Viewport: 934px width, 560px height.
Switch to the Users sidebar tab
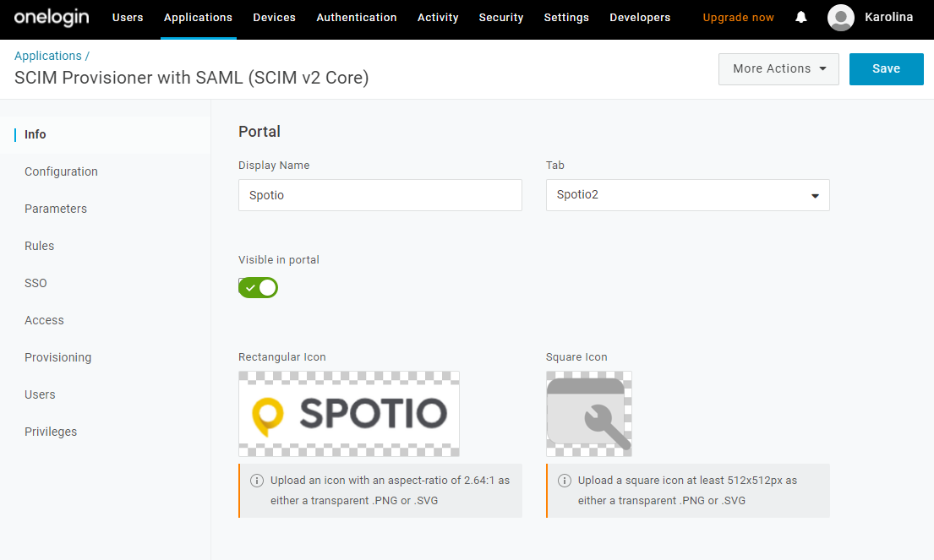click(x=40, y=394)
